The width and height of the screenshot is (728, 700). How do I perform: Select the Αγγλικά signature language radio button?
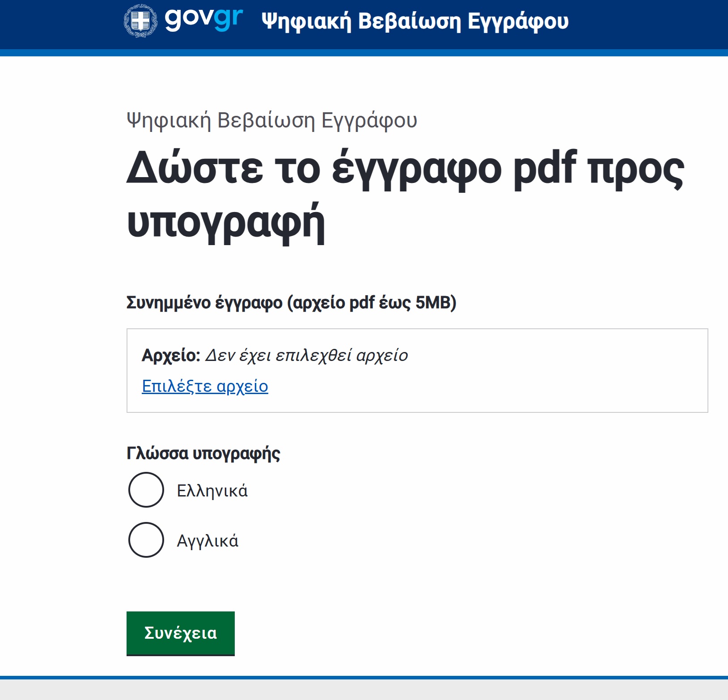click(x=145, y=539)
